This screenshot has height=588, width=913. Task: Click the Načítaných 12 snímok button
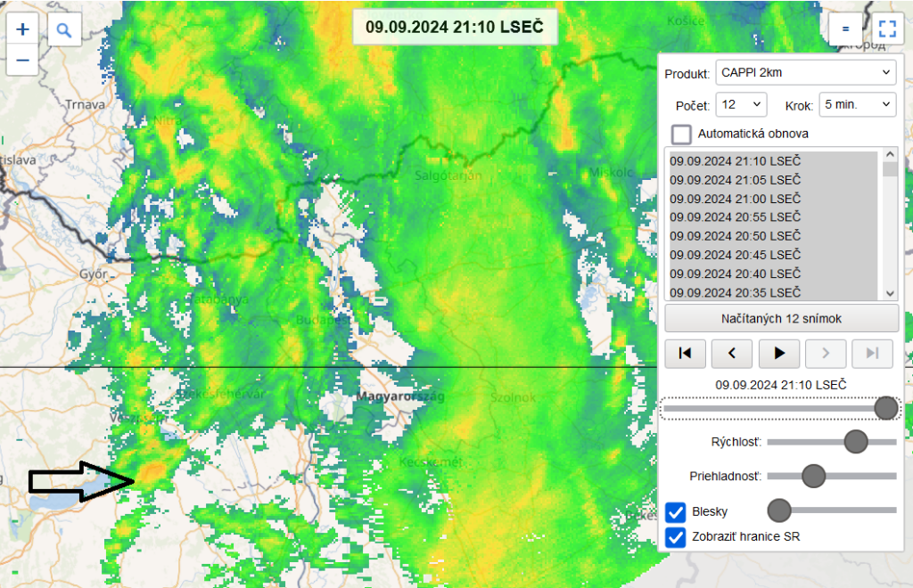(x=781, y=318)
